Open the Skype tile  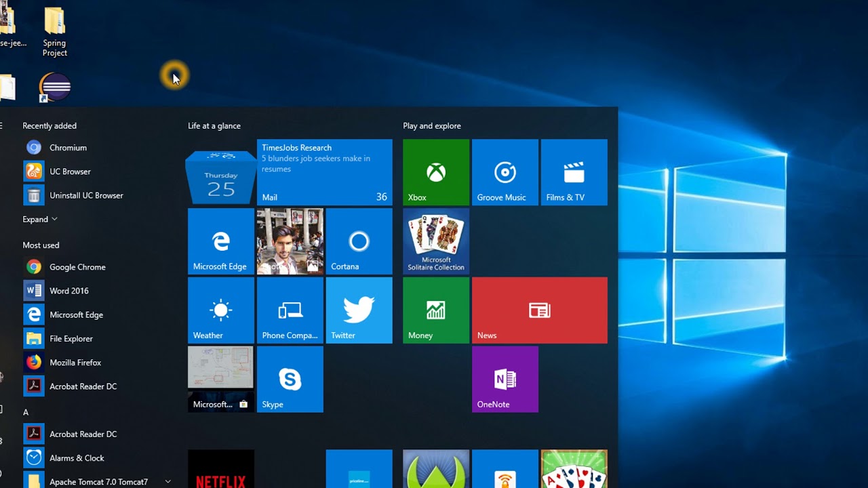[290, 380]
